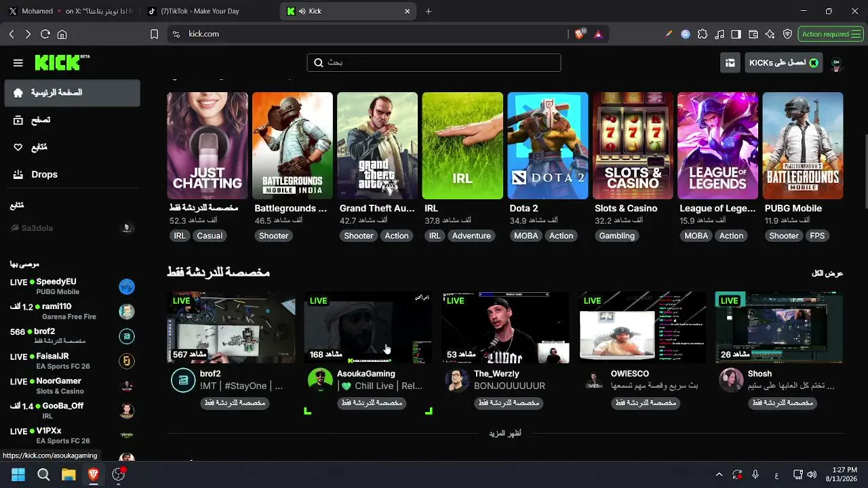868x488 pixels.
Task: Bookmark this page
Action: pyautogui.click(x=154, y=34)
